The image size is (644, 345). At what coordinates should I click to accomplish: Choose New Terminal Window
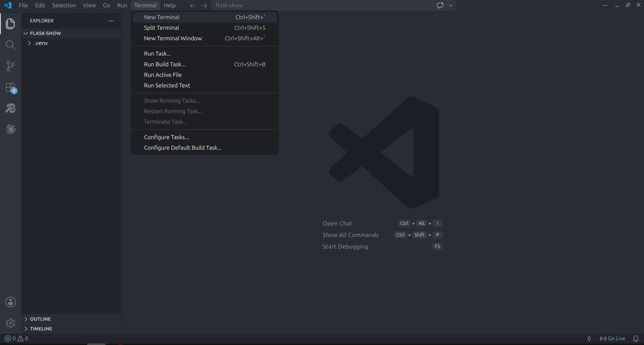205,38
